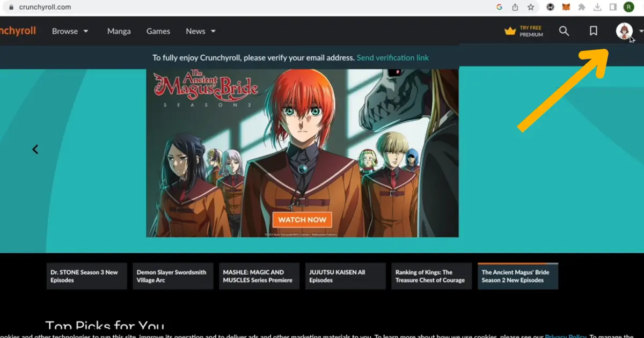Image resolution: width=644 pixels, height=338 pixels.
Task: Open the Manga menu item
Action: [x=119, y=31]
